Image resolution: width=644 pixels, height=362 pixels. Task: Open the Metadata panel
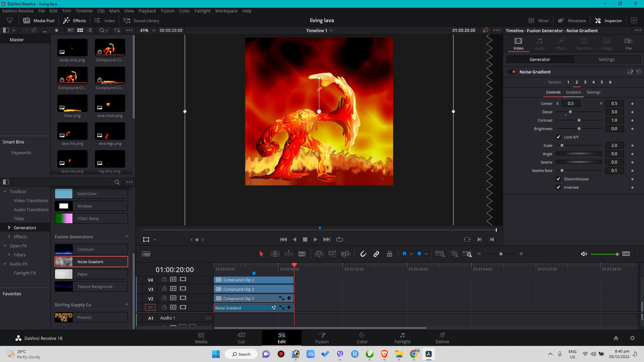[572, 20]
